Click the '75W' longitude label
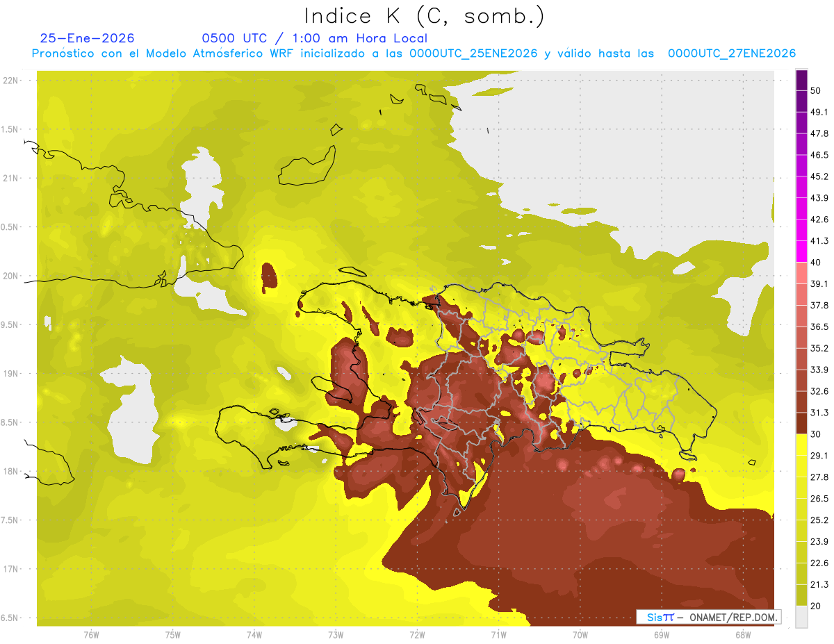Viewport: 834px width, 644px height. (172, 635)
